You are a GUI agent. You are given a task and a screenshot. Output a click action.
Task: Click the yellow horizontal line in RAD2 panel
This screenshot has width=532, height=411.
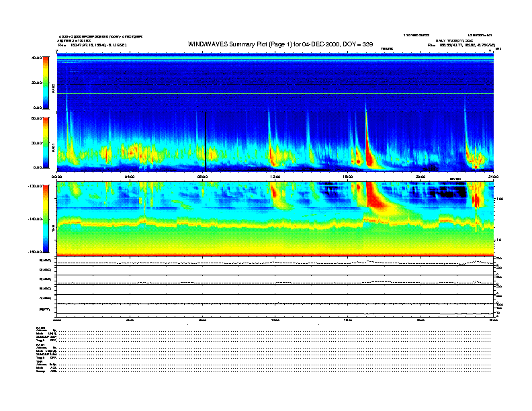(x=275, y=93)
